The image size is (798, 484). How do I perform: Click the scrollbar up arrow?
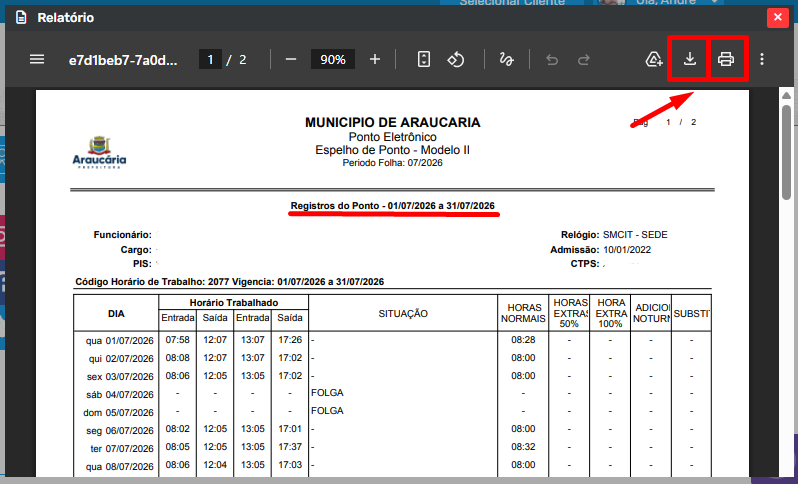[x=786, y=95]
